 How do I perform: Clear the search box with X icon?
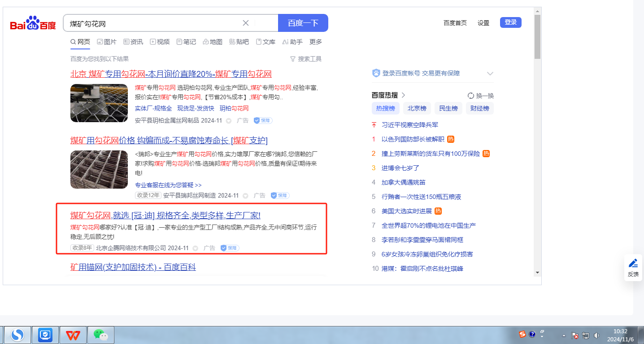pyautogui.click(x=246, y=23)
